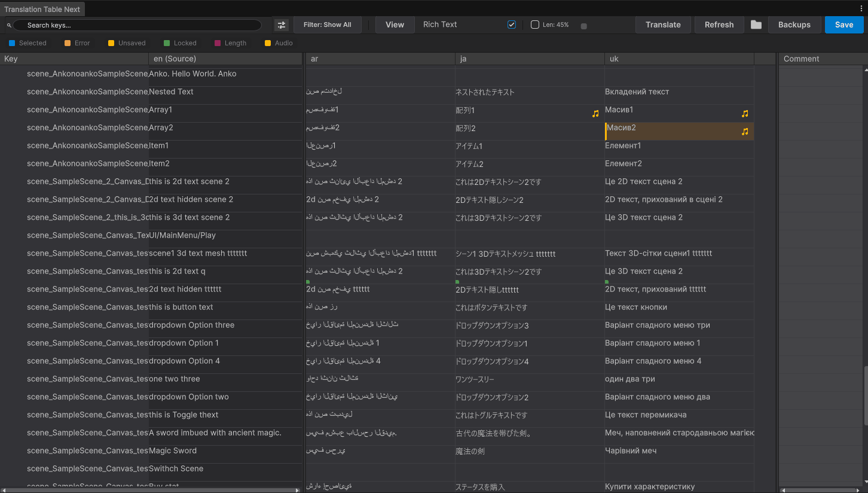The width and height of the screenshot is (868, 493).
Task: Click the Translate button
Action: tap(663, 25)
